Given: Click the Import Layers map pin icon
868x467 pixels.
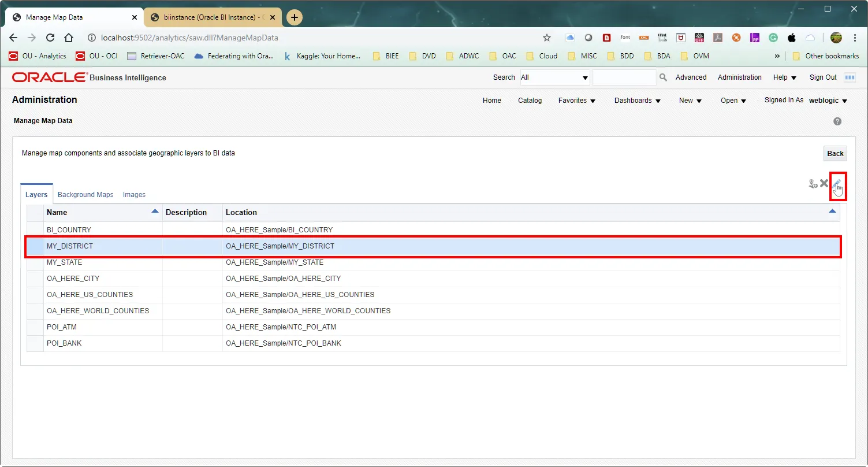Looking at the screenshot, I should tap(813, 184).
